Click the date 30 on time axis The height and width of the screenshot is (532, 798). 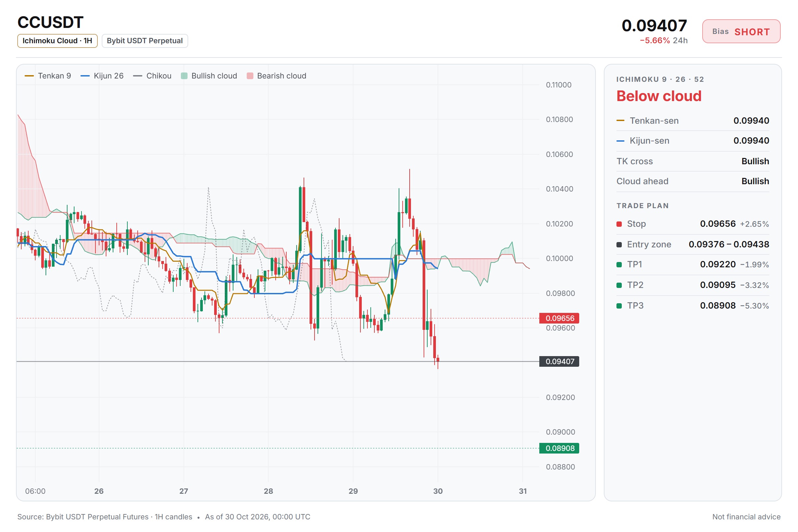coord(438,491)
